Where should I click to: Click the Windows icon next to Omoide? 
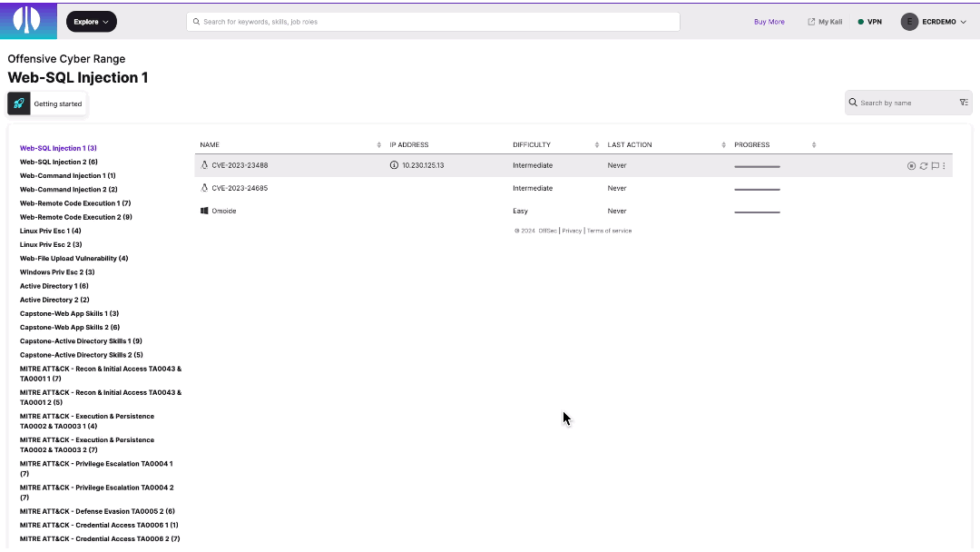(203, 211)
